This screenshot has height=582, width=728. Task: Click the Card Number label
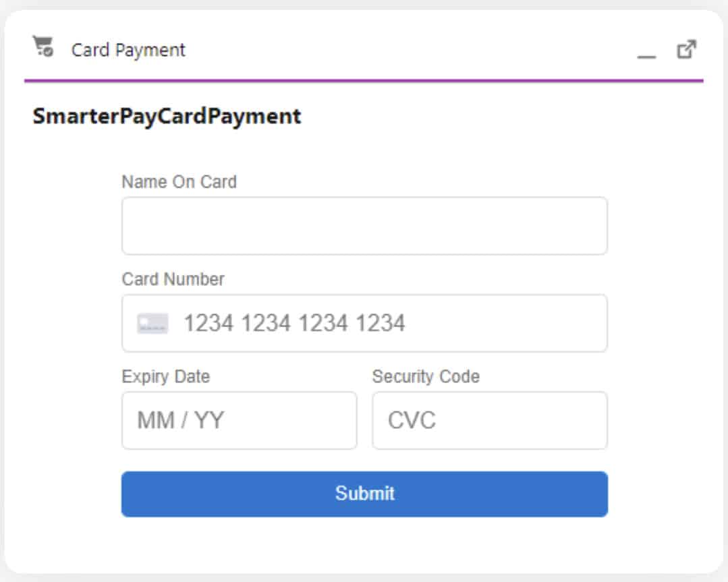pos(173,279)
